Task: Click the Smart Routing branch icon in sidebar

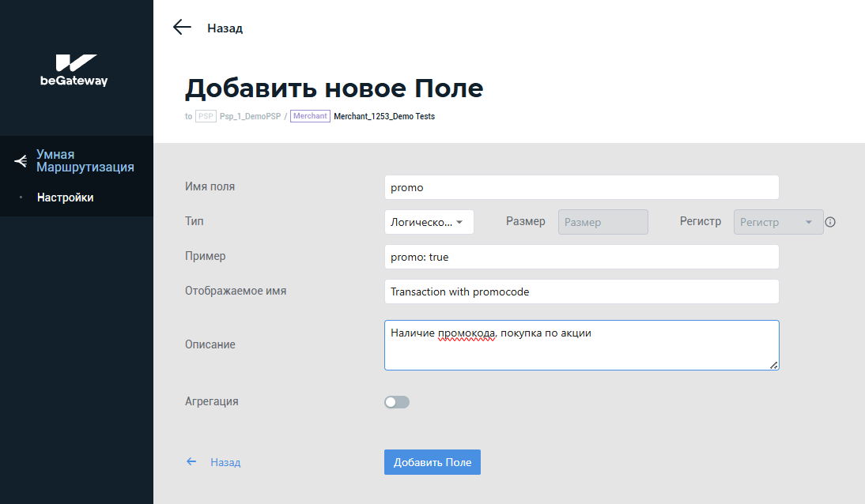Action: [x=21, y=161]
